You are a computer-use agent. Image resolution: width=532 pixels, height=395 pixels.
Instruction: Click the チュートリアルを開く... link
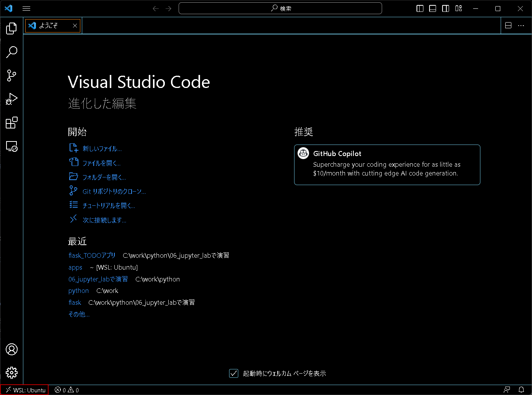[x=109, y=206]
